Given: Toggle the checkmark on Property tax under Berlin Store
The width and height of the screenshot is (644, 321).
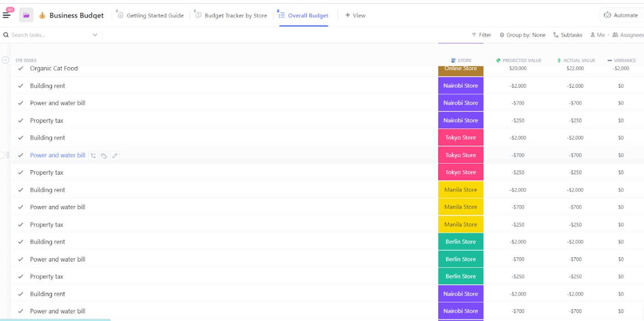Looking at the screenshot, I should point(21,276).
